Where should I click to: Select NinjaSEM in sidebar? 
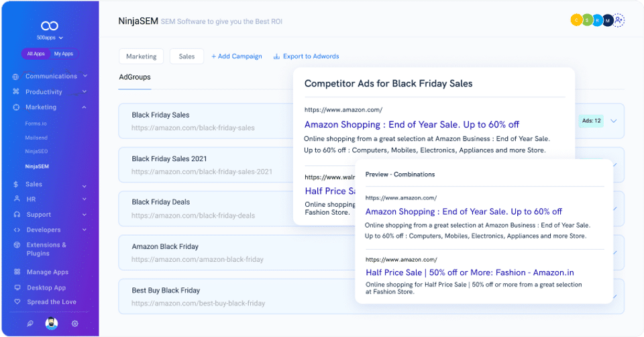[37, 166]
